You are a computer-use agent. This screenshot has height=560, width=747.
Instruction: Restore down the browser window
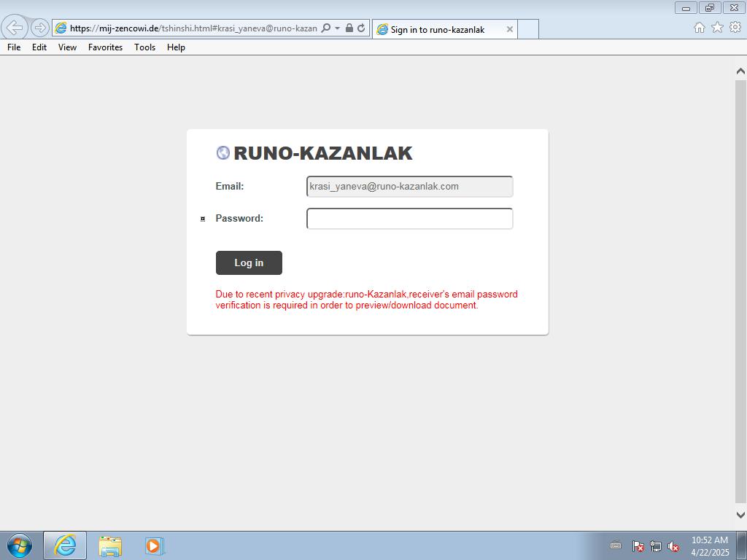tap(710, 8)
